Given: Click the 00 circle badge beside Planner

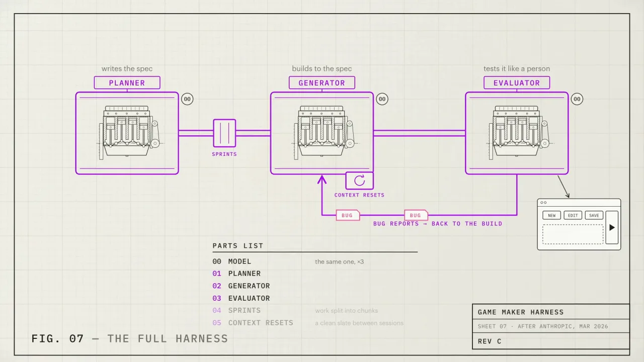Looking at the screenshot, I should tap(187, 99).
